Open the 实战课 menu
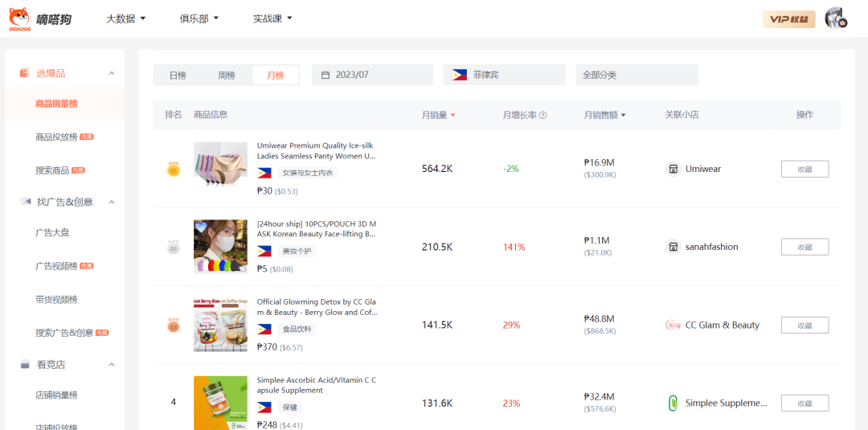 point(272,18)
